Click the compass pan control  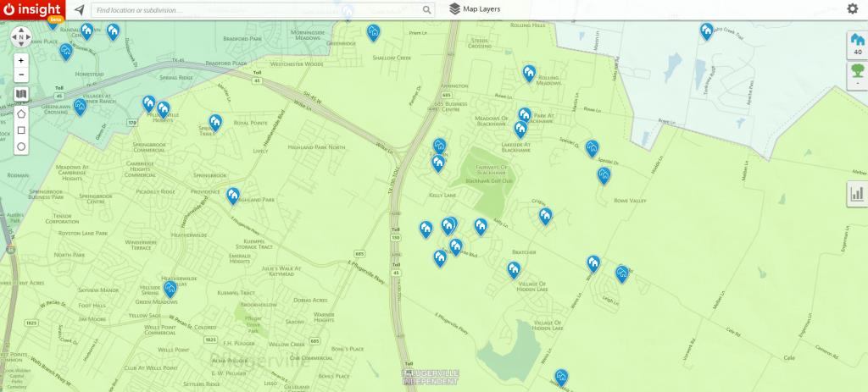click(21, 37)
